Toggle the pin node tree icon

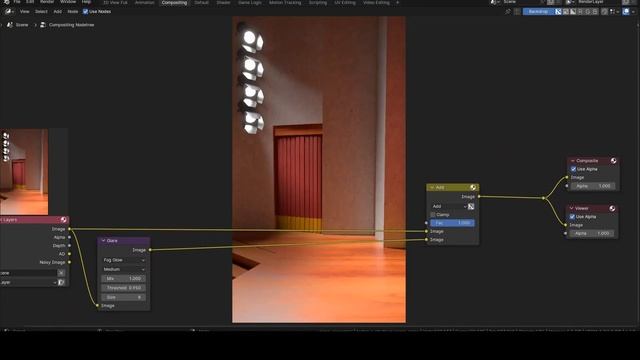point(508,11)
